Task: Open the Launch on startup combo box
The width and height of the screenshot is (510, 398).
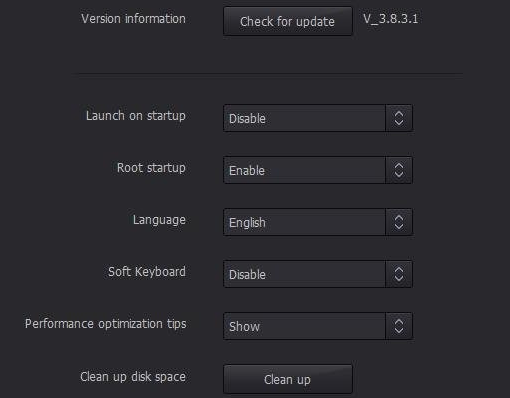Action: tap(318, 118)
